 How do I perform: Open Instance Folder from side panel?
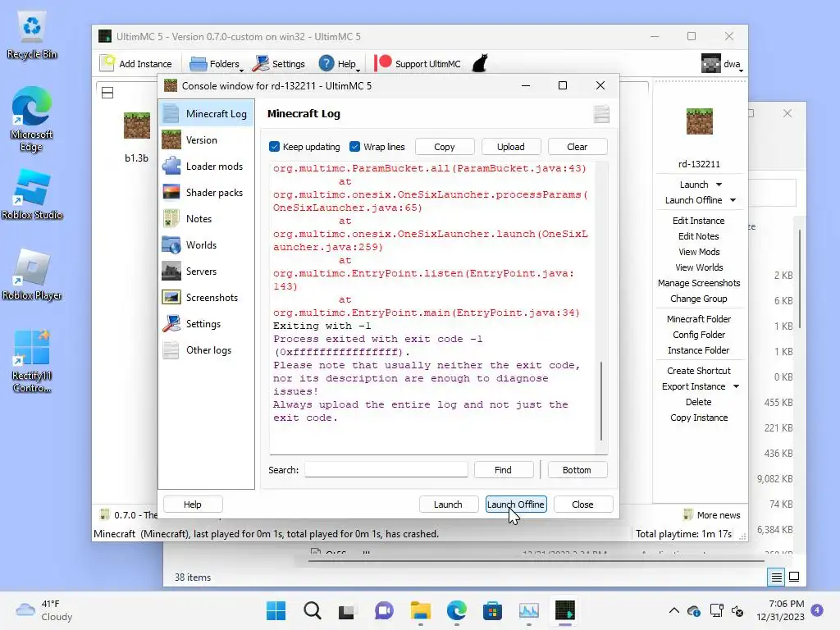[x=699, y=349]
